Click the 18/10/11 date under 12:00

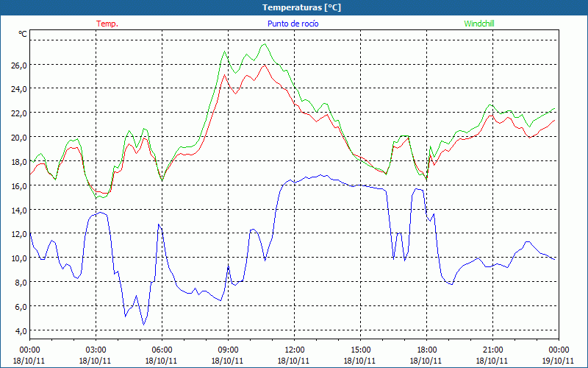293,361
